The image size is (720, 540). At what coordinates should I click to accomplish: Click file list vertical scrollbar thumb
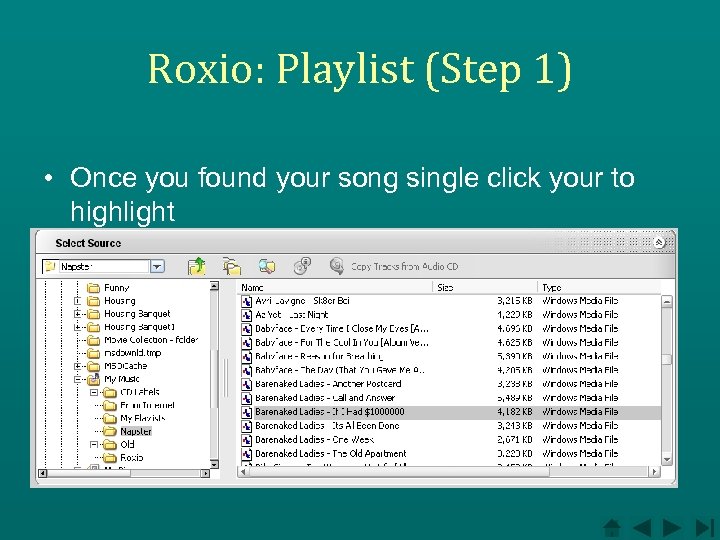coord(667,360)
